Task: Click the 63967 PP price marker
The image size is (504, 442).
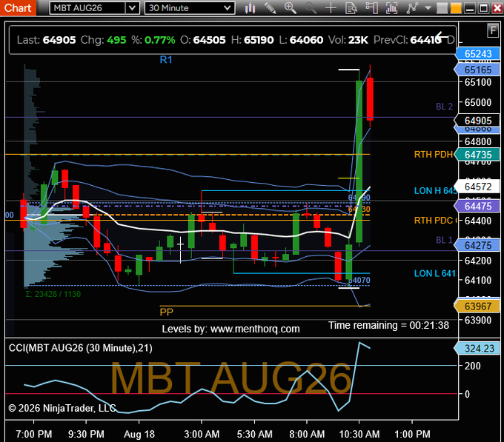Action: click(x=477, y=307)
